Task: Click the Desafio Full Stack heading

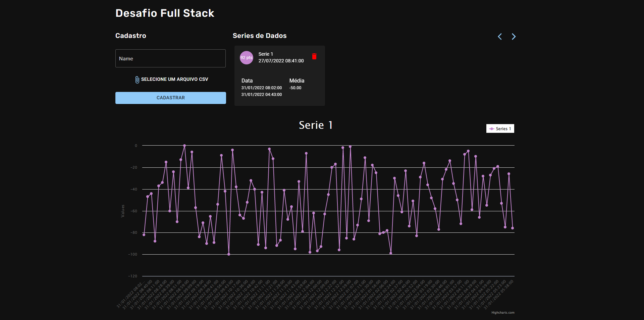Action: click(x=165, y=13)
